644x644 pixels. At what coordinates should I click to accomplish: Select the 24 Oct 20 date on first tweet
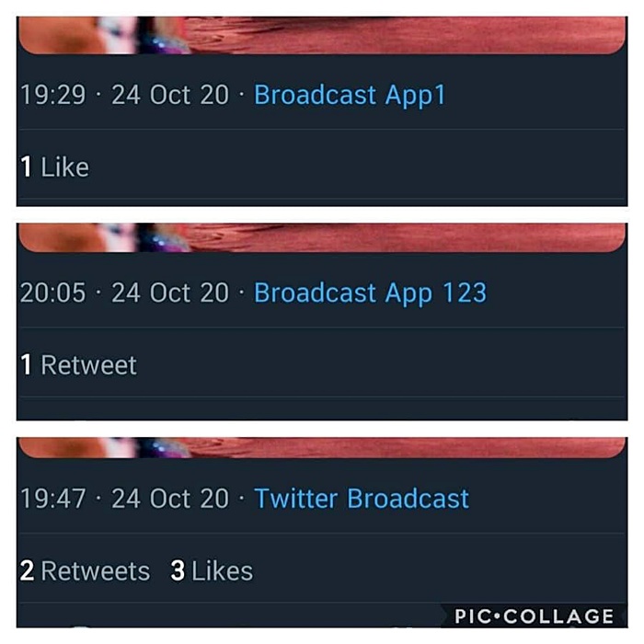170,96
